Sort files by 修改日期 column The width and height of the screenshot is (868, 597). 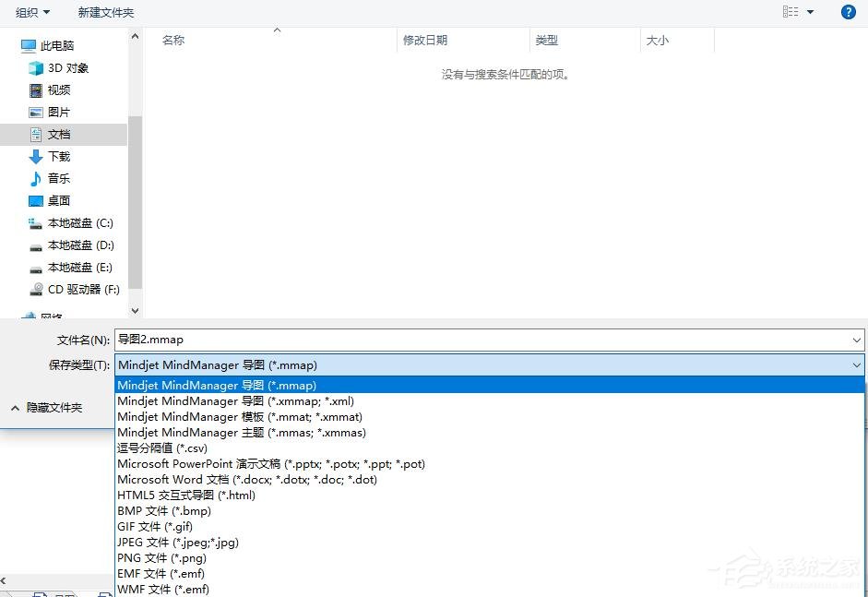click(428, 40)
